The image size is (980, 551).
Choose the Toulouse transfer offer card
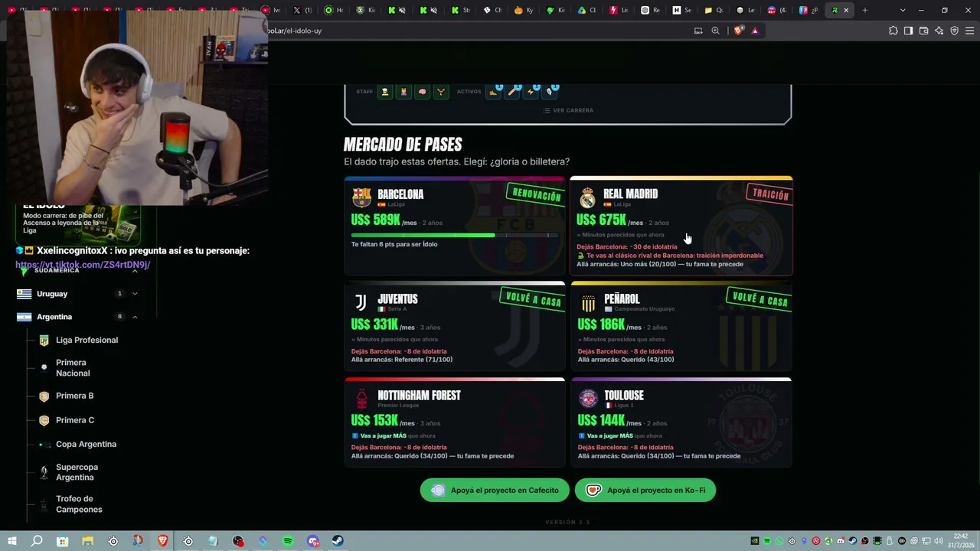681,422
